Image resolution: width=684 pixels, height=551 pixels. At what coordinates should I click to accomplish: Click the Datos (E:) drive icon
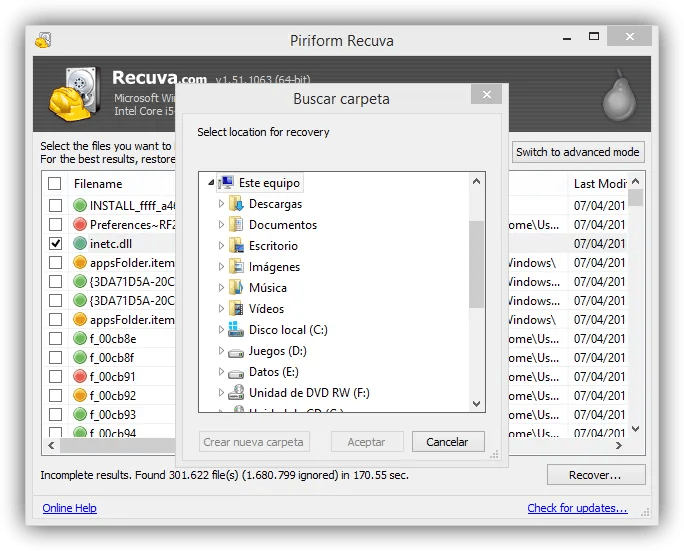point(236,373)
